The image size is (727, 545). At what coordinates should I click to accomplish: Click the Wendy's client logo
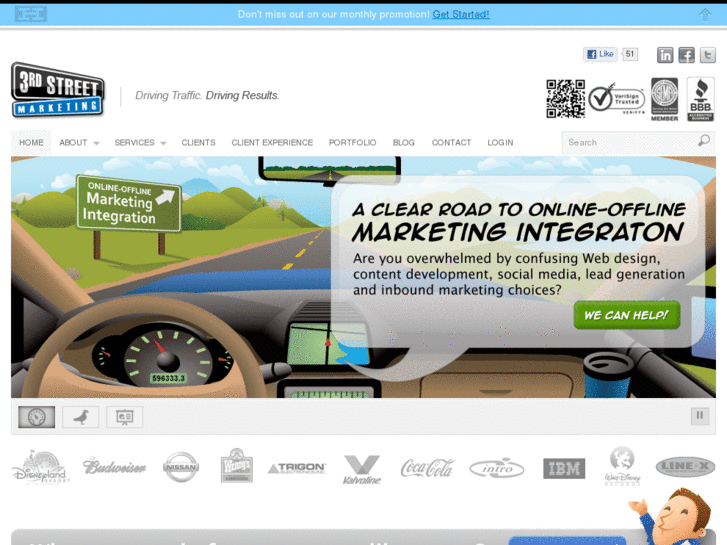[x=236, y=466]
